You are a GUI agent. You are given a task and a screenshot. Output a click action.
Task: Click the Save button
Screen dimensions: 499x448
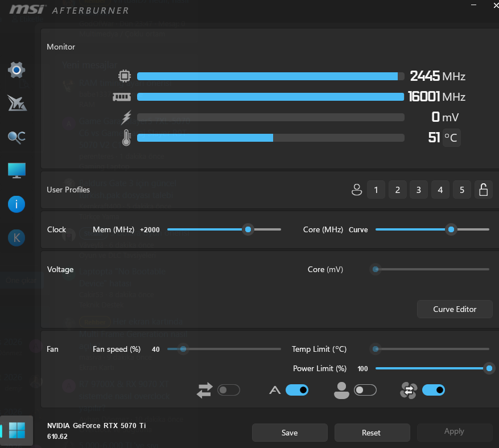pos(290,433)
